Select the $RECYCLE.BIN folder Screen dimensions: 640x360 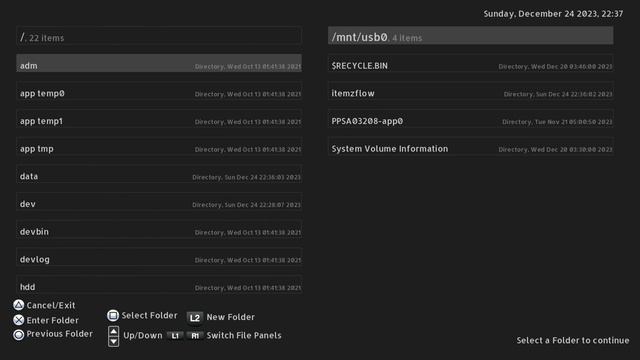pos(471,63)
